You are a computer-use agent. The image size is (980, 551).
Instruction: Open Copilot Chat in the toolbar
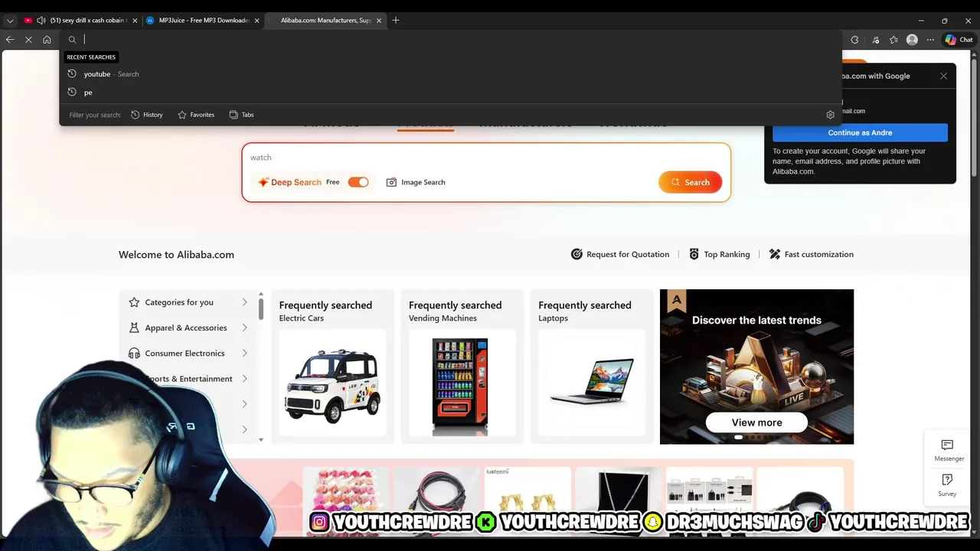(959, 40)
